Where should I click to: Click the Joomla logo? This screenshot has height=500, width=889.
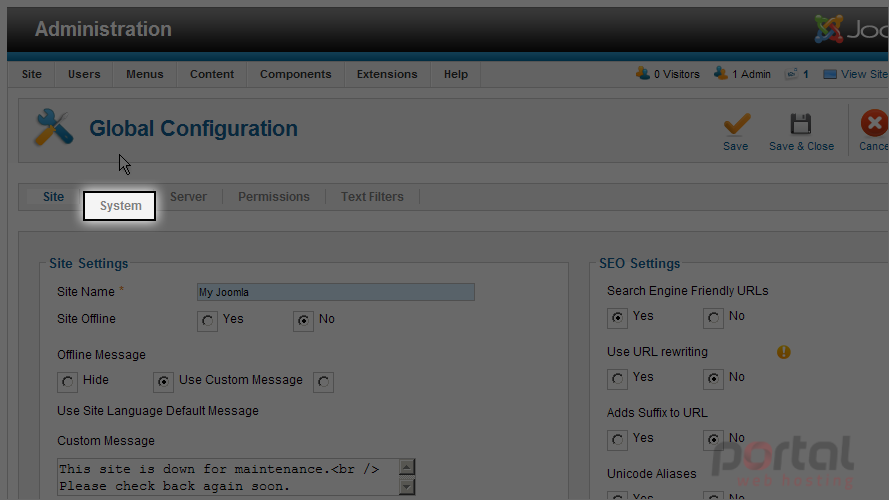pyautogui.click(x=851, y=29)
